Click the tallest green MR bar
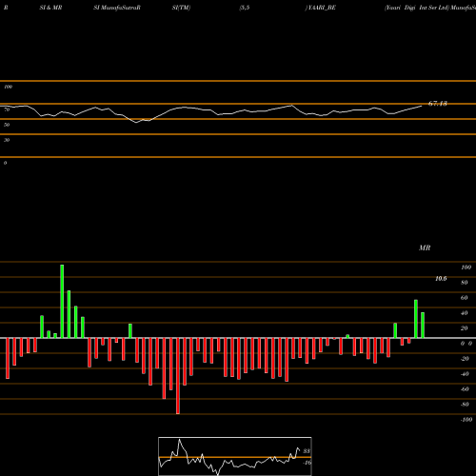 [62, 301]
